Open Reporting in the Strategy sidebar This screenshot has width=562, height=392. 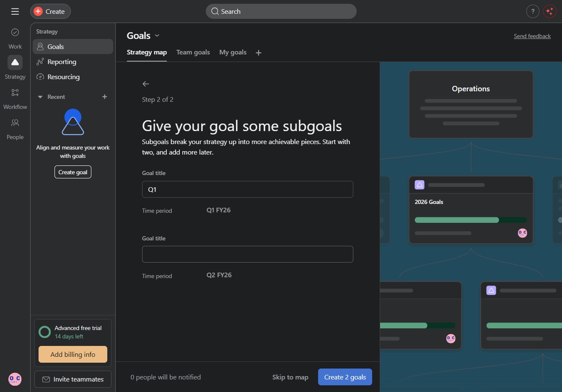pos(73,62)
